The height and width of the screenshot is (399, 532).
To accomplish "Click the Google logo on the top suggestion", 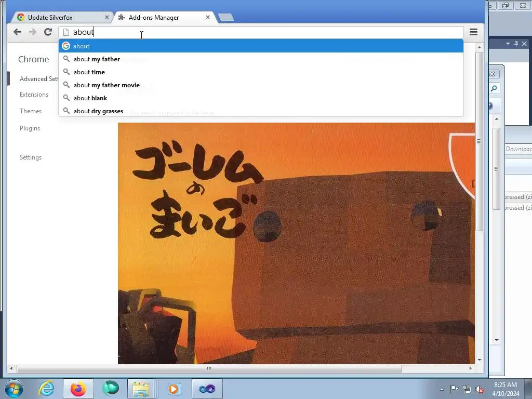I will coord(66,46).
